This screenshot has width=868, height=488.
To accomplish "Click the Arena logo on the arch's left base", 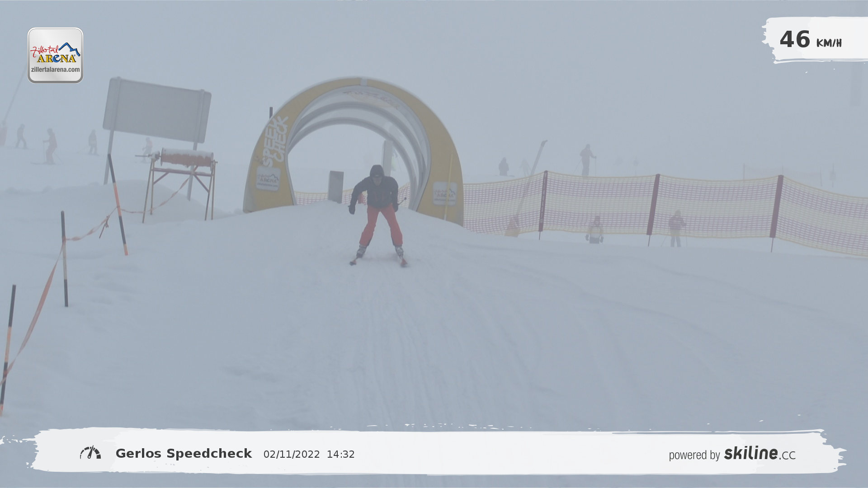I will [268, 178].
